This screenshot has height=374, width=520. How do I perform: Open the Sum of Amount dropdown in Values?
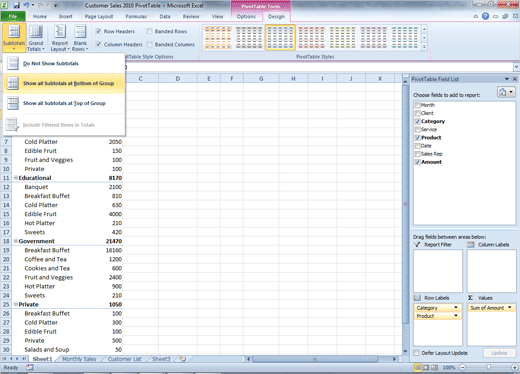[x=510, y=307]
